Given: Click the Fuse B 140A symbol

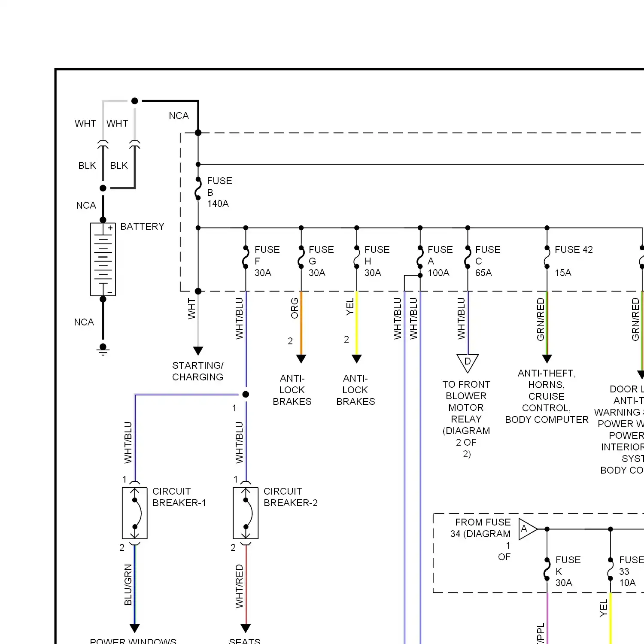Looking at the screenshot, I should point(198,189).
